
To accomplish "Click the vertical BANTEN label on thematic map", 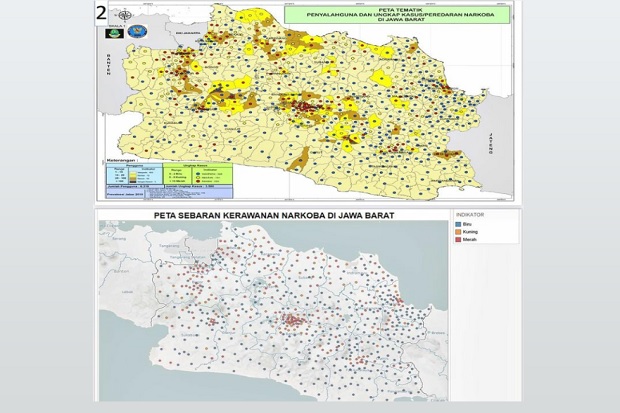I will 108,64.
